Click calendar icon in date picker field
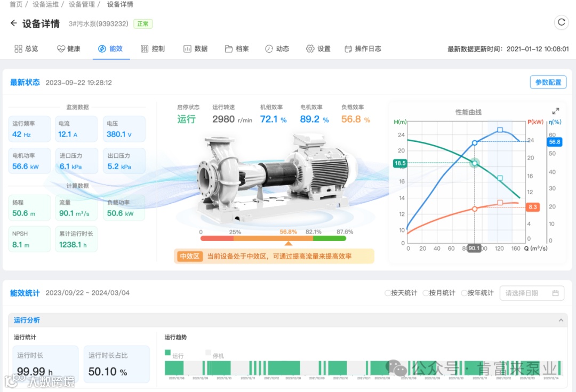The width and height of the screenshot is (576, 392). 555,293
